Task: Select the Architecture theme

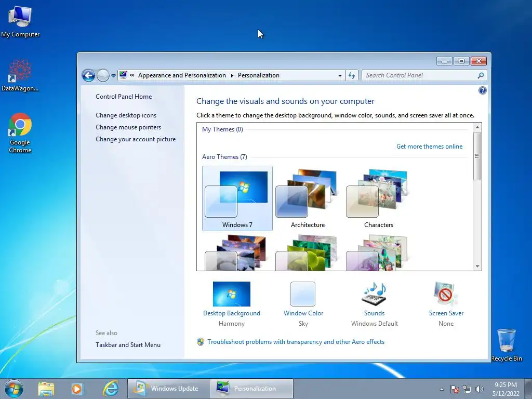Action: [308, 198]
